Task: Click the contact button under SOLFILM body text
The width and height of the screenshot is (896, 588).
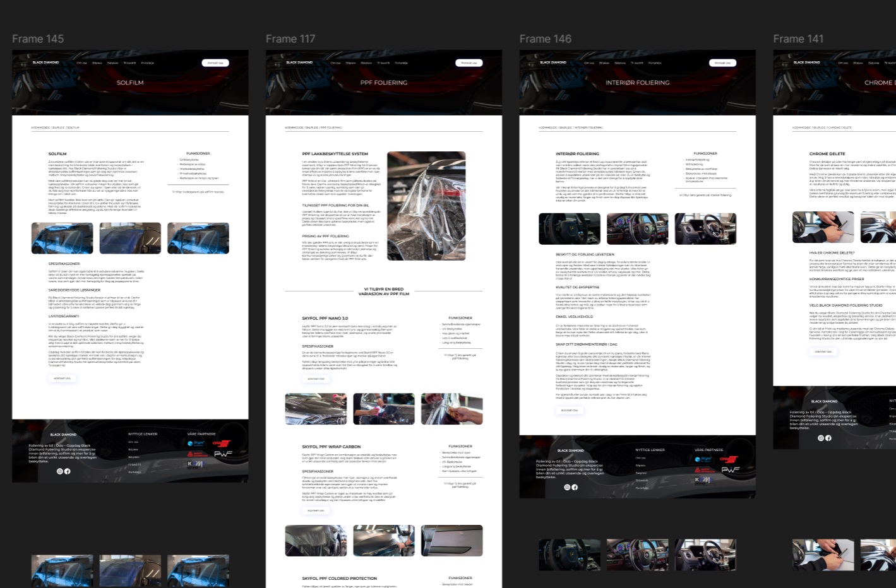Action: [x=62, y=379]
